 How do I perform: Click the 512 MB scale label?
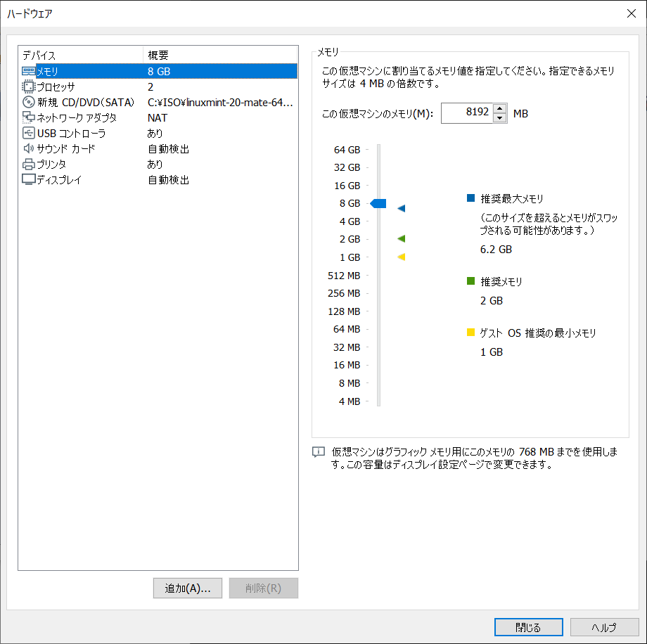[x=344, y=276]
